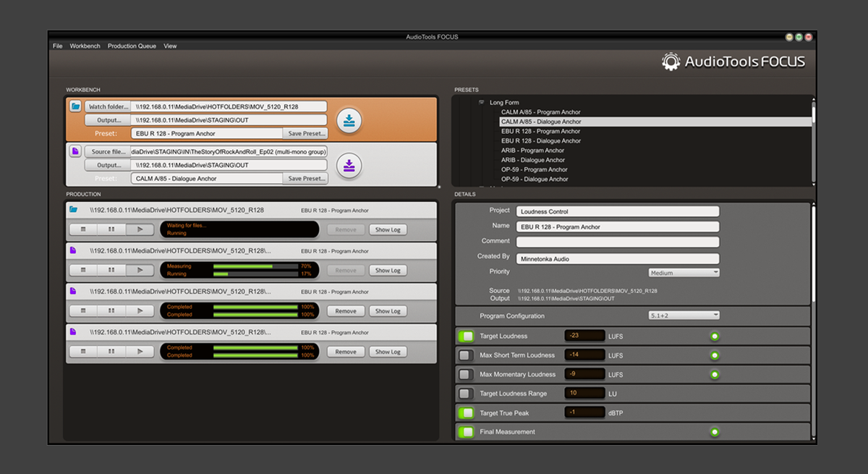868x474 pixels.
Task: Click the empty Comment field
Action: coord(618,242)
